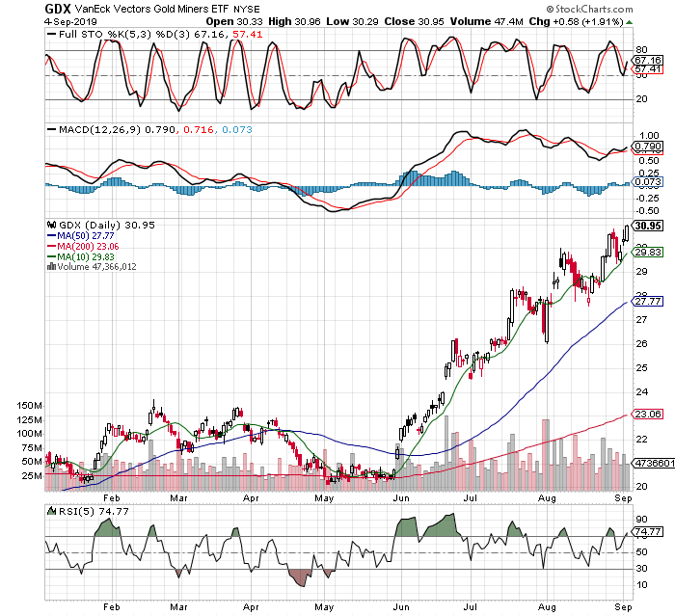Click the 29.83 green axis label
This screenshot has width=675, height=616.
(x=647, y=253)
